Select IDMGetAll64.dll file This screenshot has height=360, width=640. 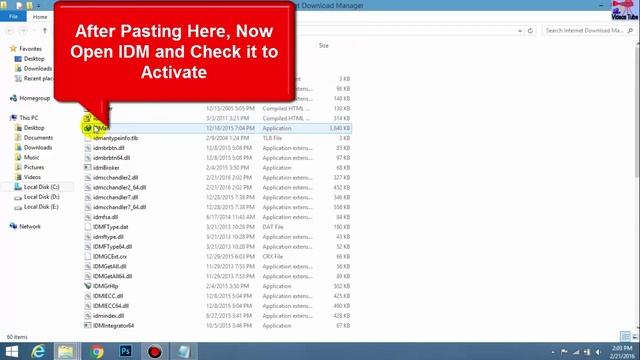coord(112,276)
